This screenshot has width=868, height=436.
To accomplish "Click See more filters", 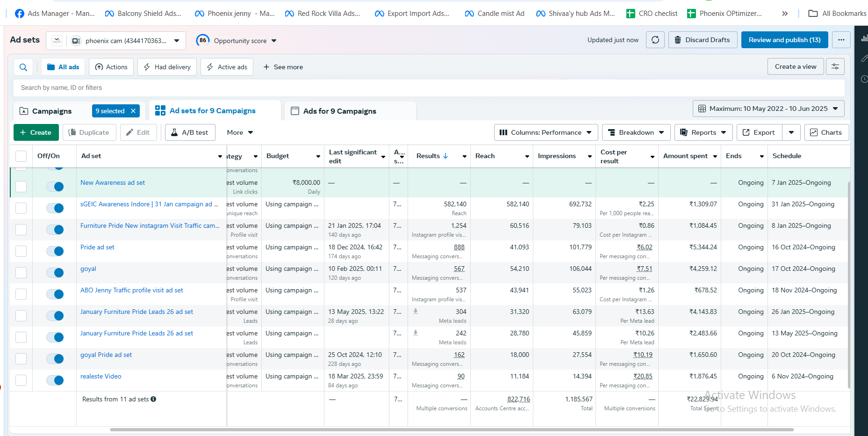I will [283, 67].
